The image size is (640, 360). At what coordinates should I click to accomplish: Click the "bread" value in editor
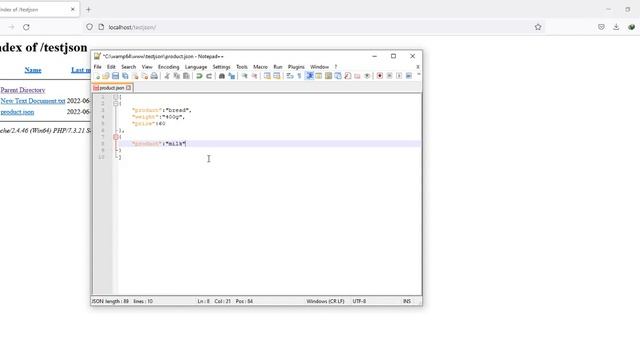177,110
